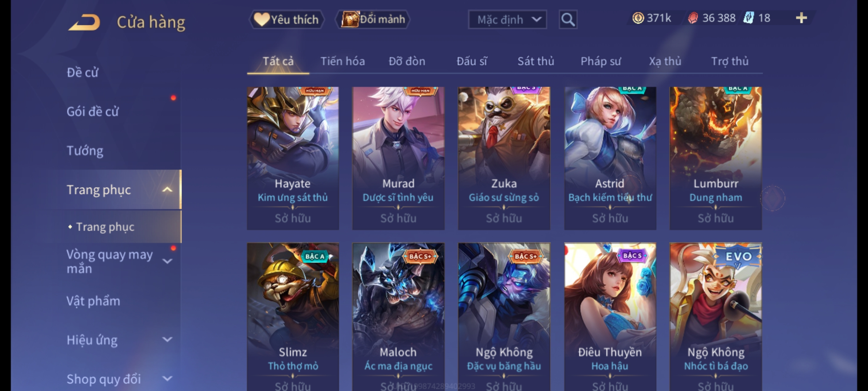Open the Mặc định sort dropdown
This screenshot has height=391, width=868.
click(507, 20)
